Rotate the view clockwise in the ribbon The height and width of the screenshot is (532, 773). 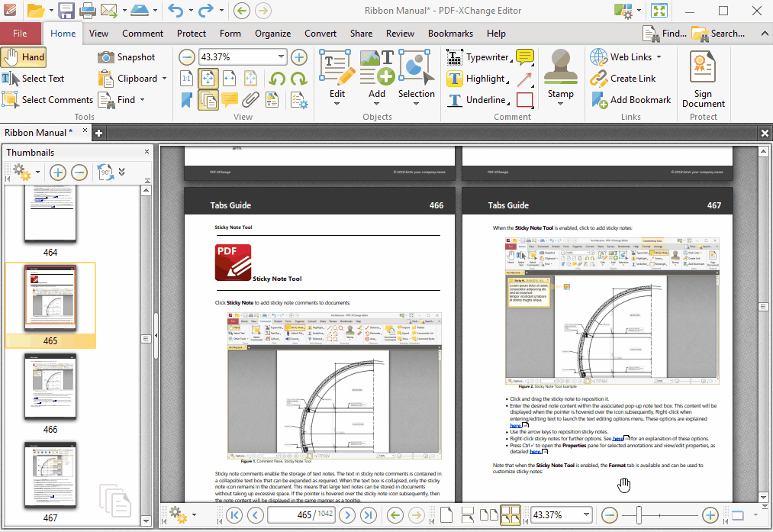(x=298, y=79)
